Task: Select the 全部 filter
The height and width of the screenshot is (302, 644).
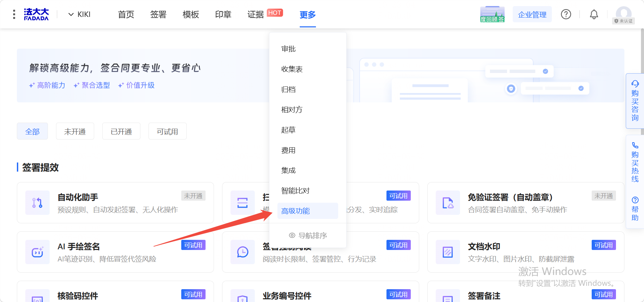Action: [x=32, y=131]
